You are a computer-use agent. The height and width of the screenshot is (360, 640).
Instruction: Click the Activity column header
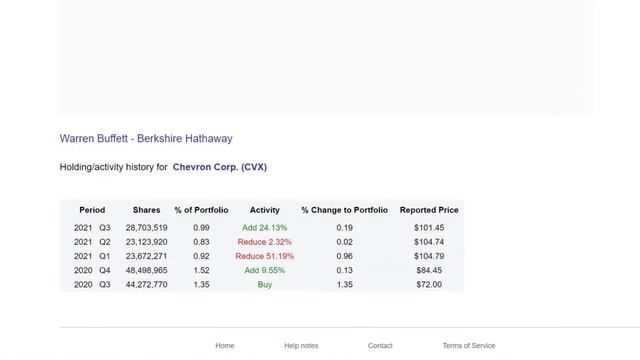click(x=264, y=210)
